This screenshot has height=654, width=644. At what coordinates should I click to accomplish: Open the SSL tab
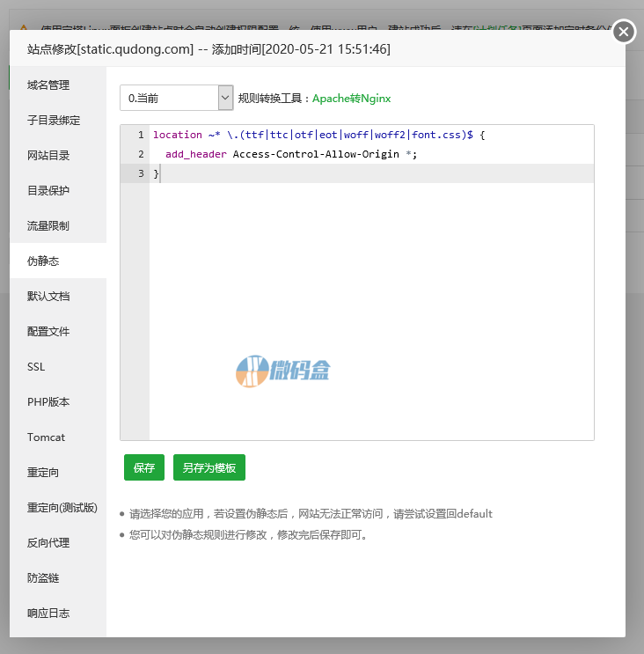tap(58, 367)
